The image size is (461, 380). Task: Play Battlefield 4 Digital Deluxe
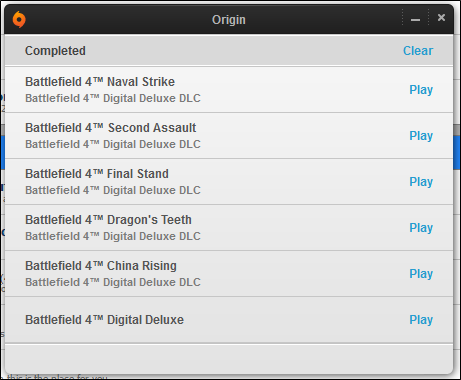[x=421, y=320]
